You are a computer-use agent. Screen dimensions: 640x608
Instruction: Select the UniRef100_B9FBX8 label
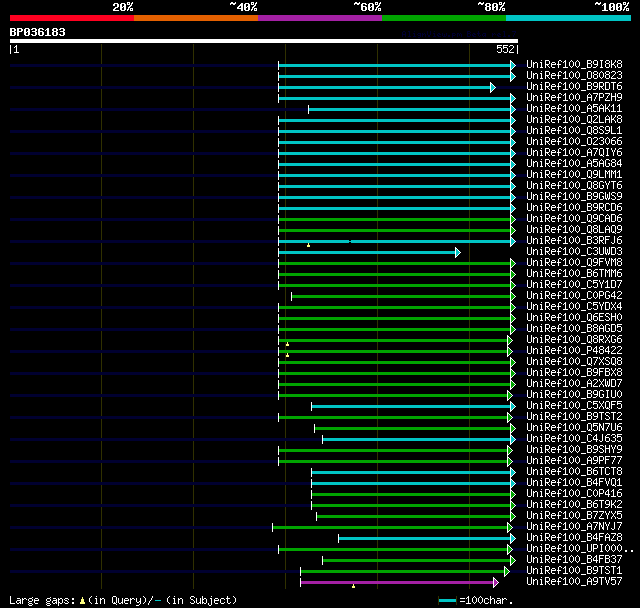(574, 373)
